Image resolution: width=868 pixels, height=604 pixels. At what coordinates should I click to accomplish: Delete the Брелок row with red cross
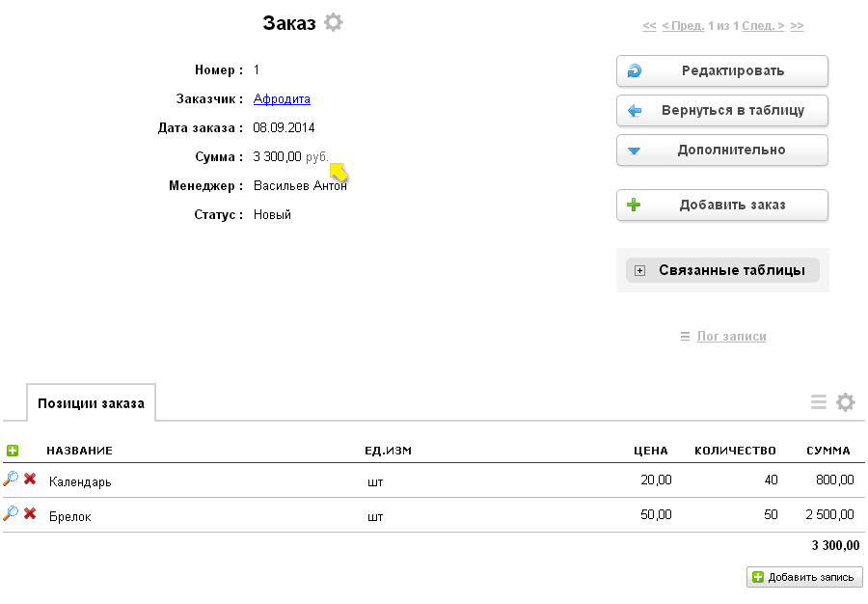[x=30, y=514]
